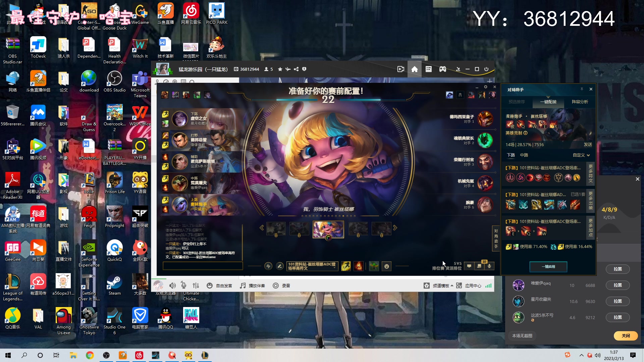Switch to 一键配装 tab in assistant
This screenshot has height=362, width=644.
pyautogui.click(x=548, y=102)
